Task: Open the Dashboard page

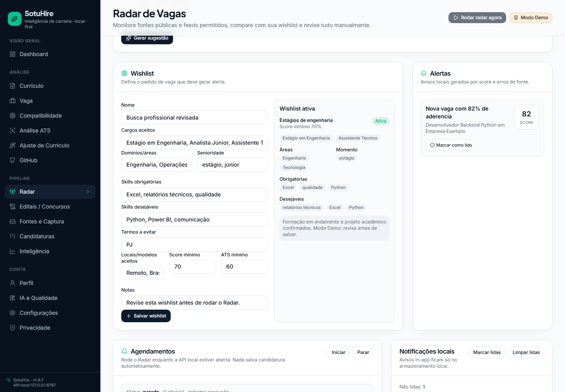Action: (x=50, y=54)
